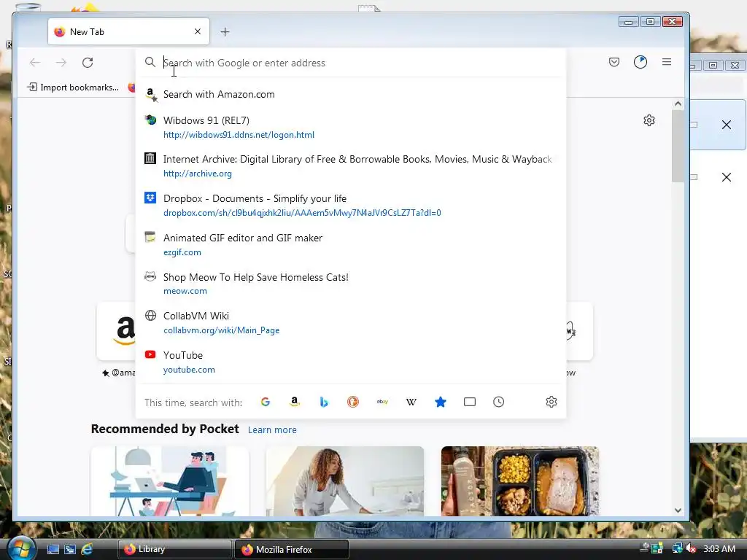The width and height of the screenshot is (747, 560).
Task: Open Pocket story with woman making bed
Action: (x=345, y=481)
